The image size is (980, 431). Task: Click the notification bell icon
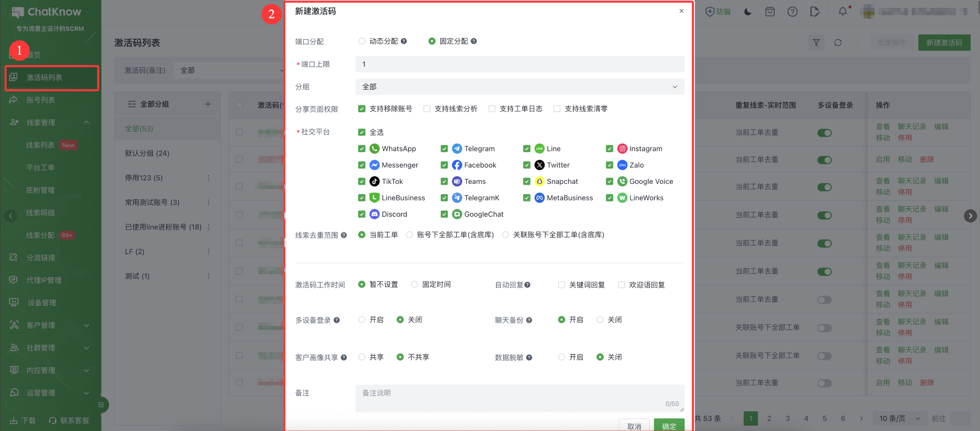(x=843, y=12)
